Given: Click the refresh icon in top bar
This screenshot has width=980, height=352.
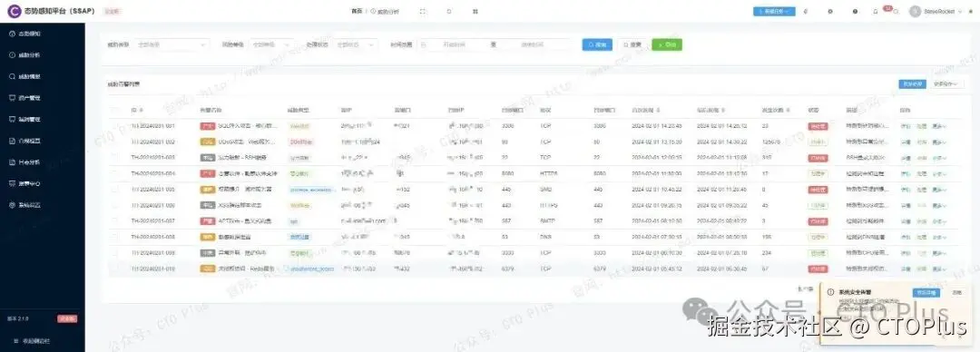Looking at the screenshot, I should (x=449, y=11).
